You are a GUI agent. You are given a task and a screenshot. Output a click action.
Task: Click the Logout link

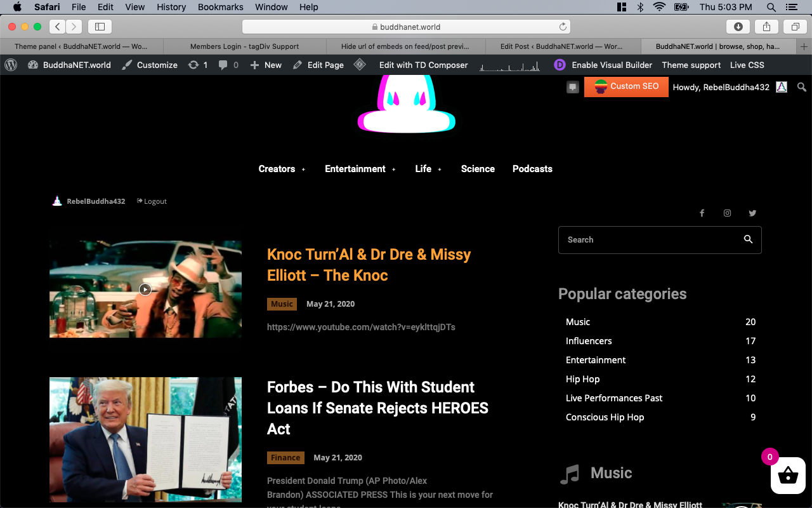tap(152, 201)
